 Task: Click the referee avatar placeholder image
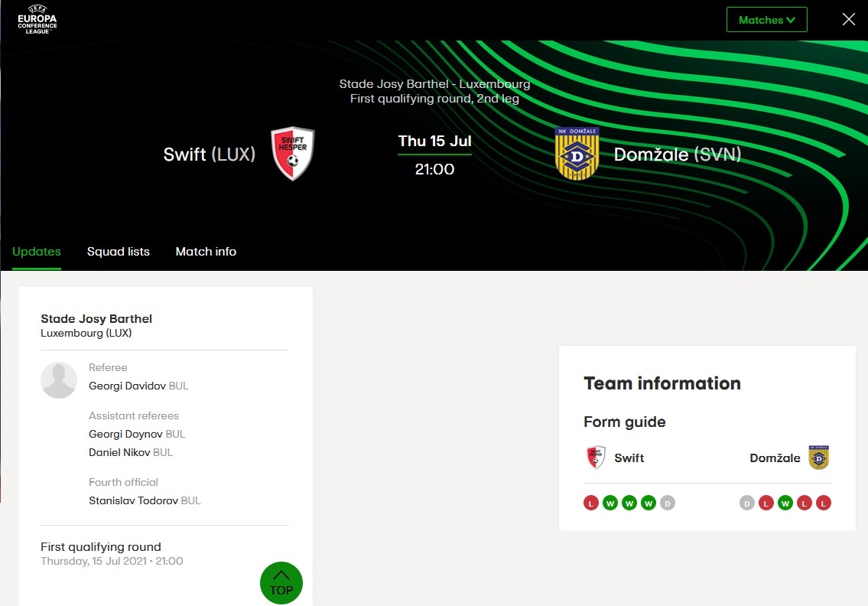click(x=59, y=380)
